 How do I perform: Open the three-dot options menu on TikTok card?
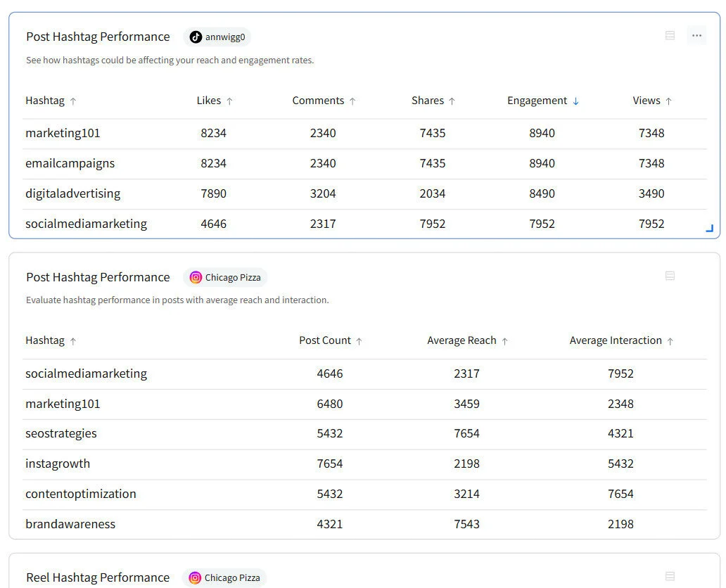tap(696, 34)
